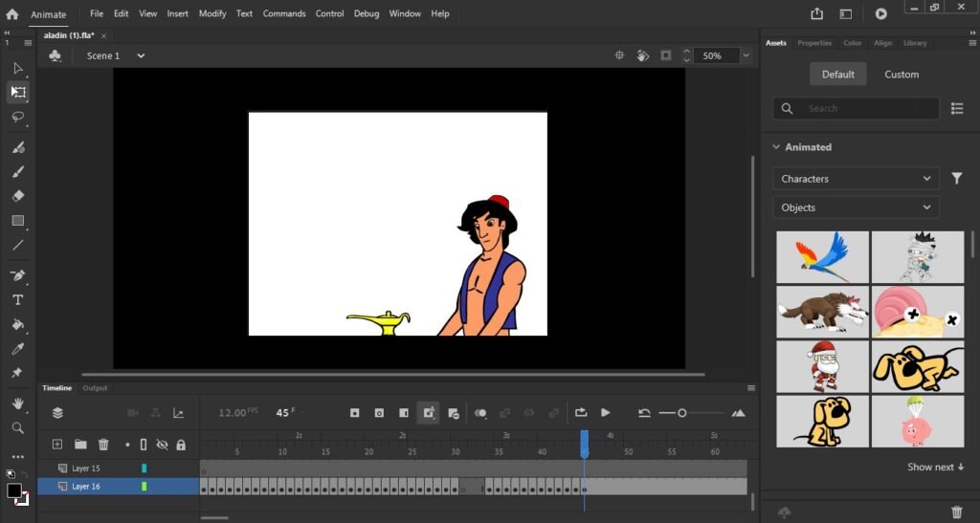Click the Share export icon
Viewport: 980px width, 523px height.
point(817,13)
